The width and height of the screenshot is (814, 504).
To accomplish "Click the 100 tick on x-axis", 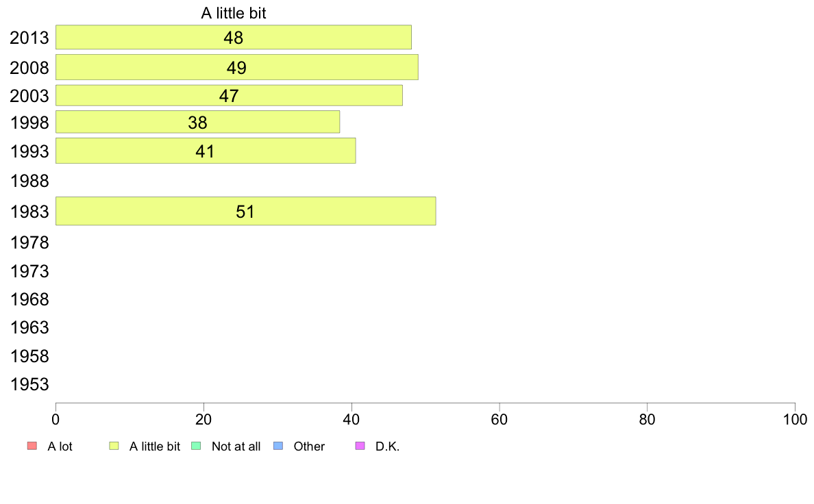I will coord(795,419).
